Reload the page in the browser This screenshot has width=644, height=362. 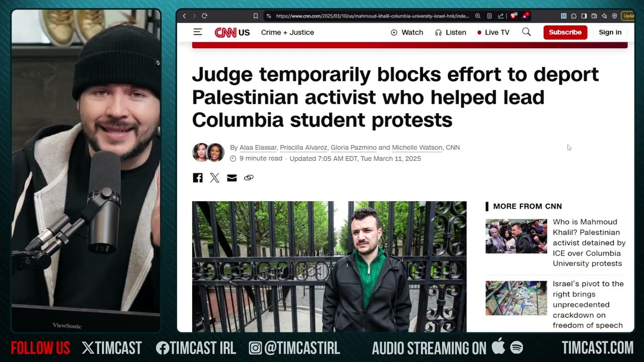pyautogui.click(x=204, y=16)
